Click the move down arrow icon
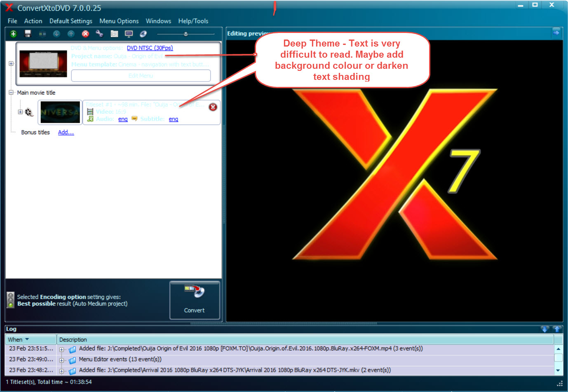The height and width of the screenshot is (392, 568). click(x=56, y=34)
